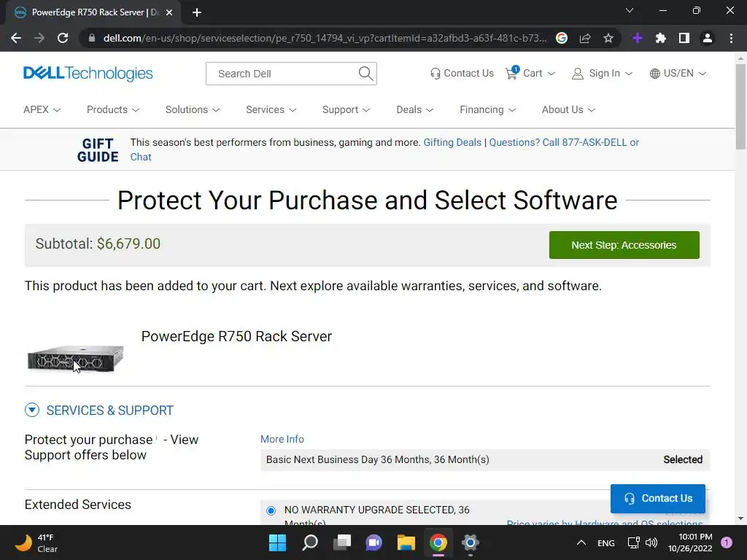Click the Chat link in gift banner
Screen dimensions: 747x560
point(141,157)
